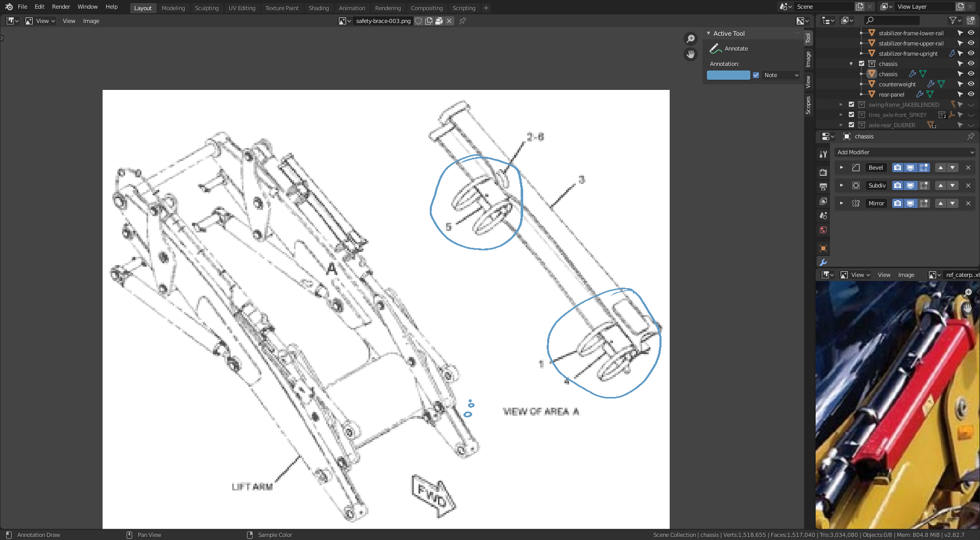Click the outliner search field

[x=892, y=20]
